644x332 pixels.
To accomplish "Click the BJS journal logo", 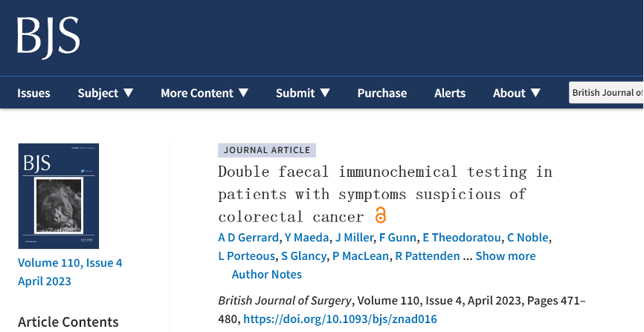I will (48, 37).
